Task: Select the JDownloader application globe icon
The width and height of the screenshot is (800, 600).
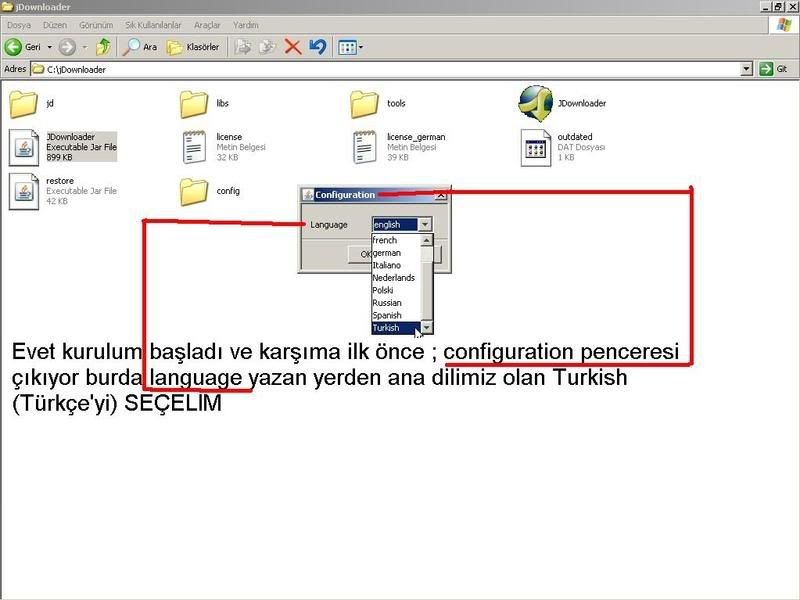Action: point(535,104)
